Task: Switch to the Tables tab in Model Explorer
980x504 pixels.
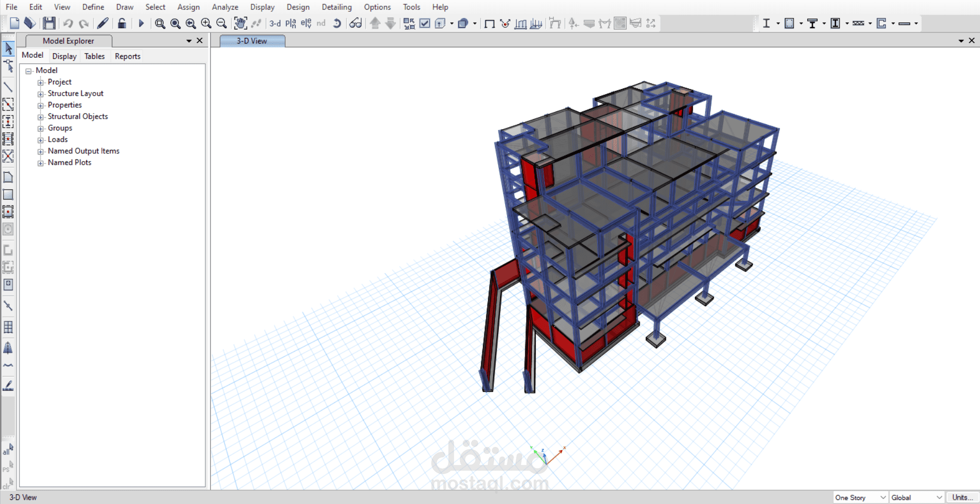Action: [x=95, y=56]
